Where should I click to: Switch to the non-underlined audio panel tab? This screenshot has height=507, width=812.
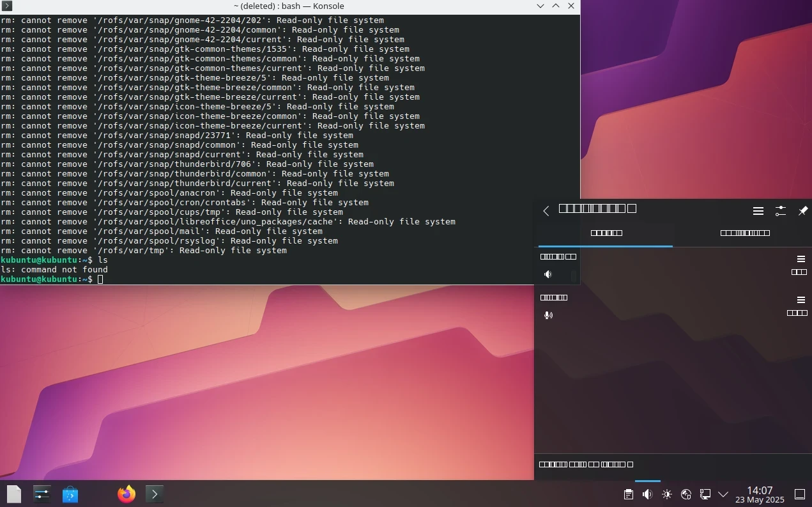pyautogui.click(x=744, y=233)
